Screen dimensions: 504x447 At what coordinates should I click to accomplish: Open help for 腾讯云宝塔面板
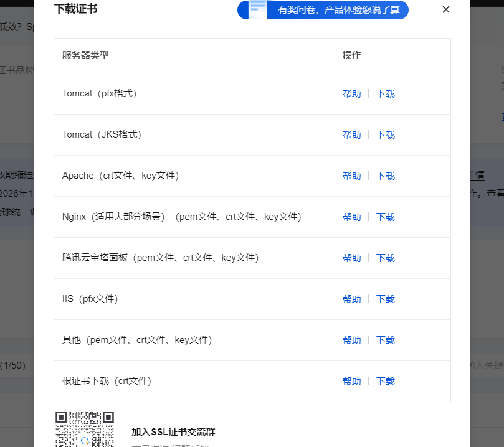351,258
